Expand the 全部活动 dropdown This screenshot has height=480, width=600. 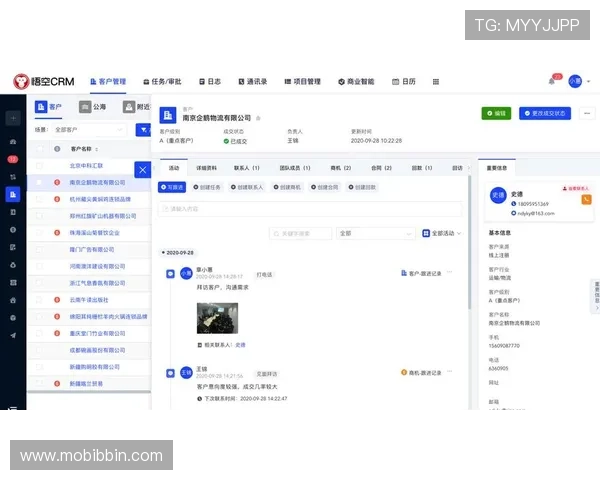point(442,233)
